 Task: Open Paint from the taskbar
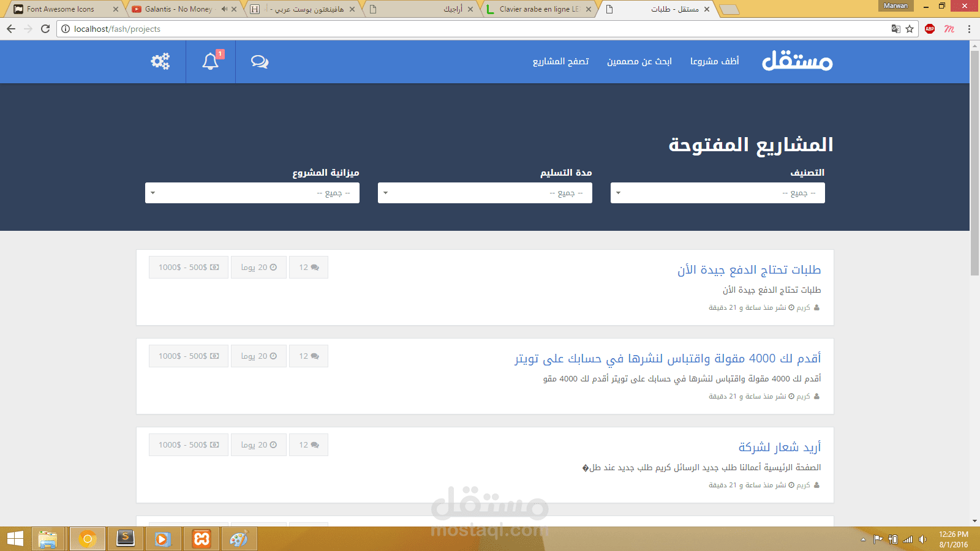coord(239,539)
